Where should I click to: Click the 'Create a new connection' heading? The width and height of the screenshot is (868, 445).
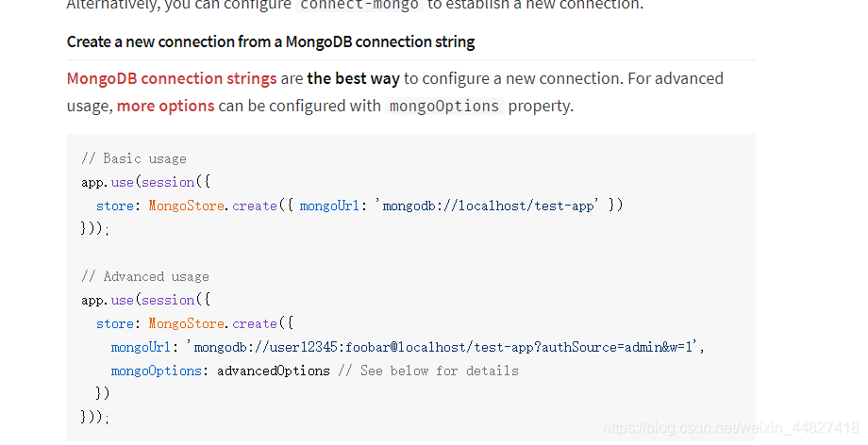tap(271, 41)
